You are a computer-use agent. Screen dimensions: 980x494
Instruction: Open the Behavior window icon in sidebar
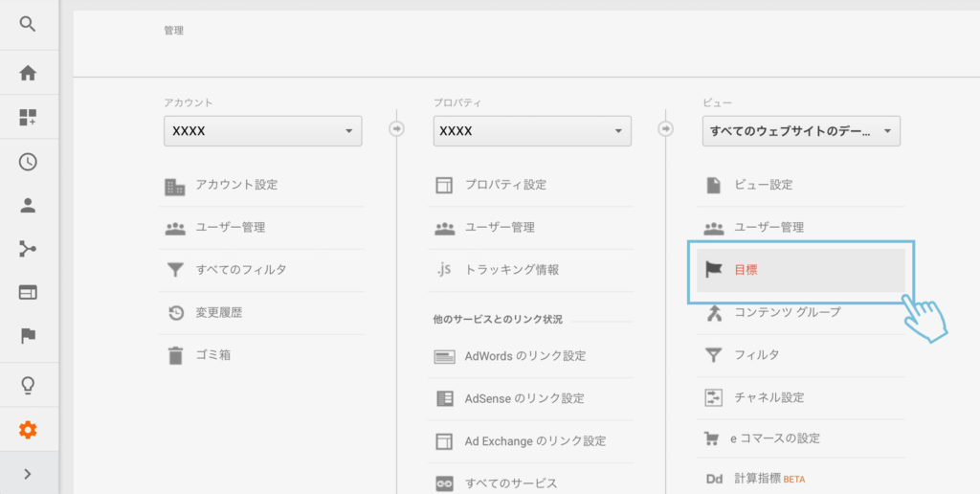[x=28, y=292]
